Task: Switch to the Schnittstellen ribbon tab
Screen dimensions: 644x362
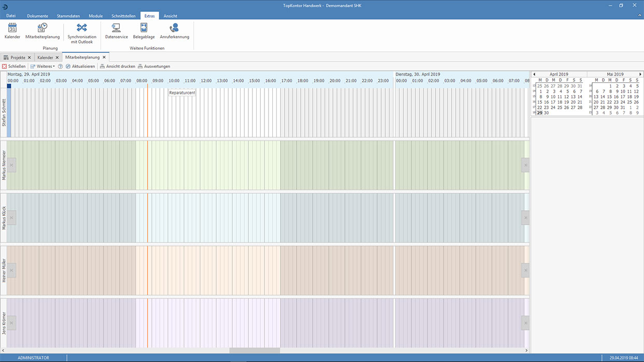Action: [123, 16]
